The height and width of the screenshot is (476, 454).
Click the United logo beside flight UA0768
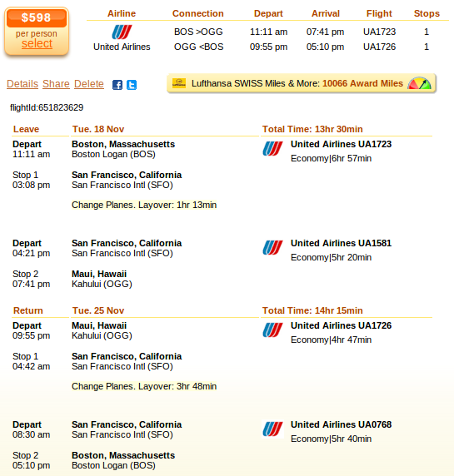[273, 429]
